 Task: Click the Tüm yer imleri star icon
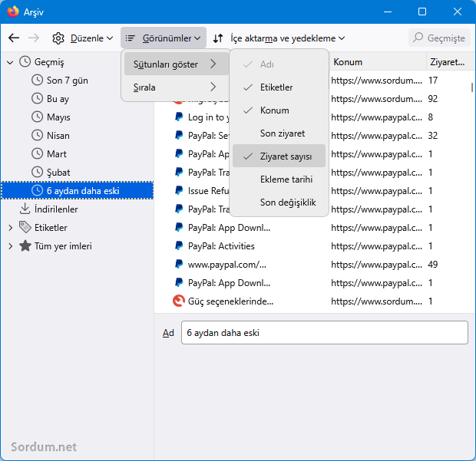click(25, 245)
